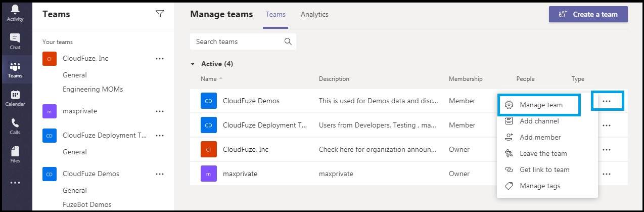
Task: Click CloudFuze Demos avatar in sidebar
Action: tap(49, 174)
